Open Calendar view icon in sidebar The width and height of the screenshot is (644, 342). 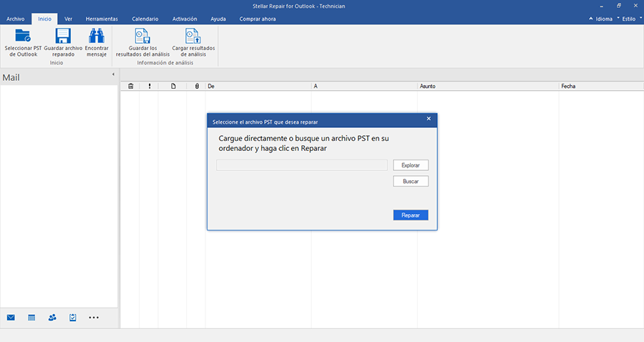click(31, 318)
